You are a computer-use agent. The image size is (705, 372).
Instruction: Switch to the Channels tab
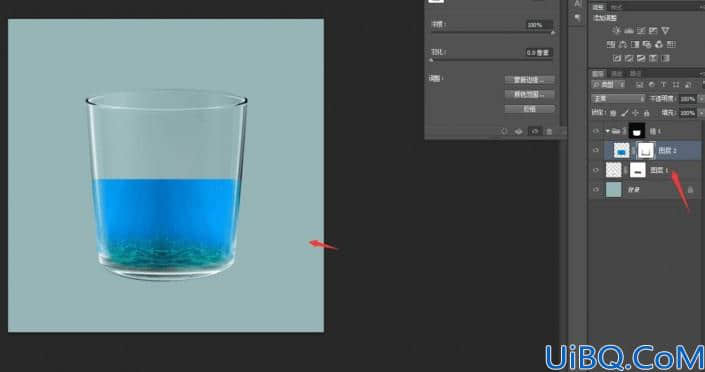(x=617, y=73)
